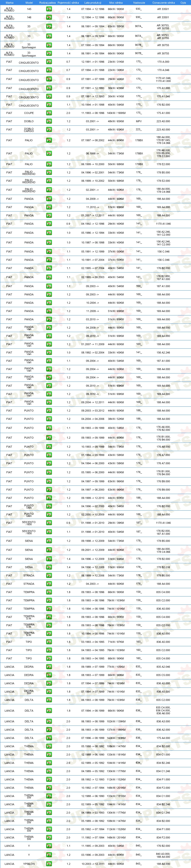191x868 pixels.
Task: Click the body code "MPV"
Action: coord(139,121)
